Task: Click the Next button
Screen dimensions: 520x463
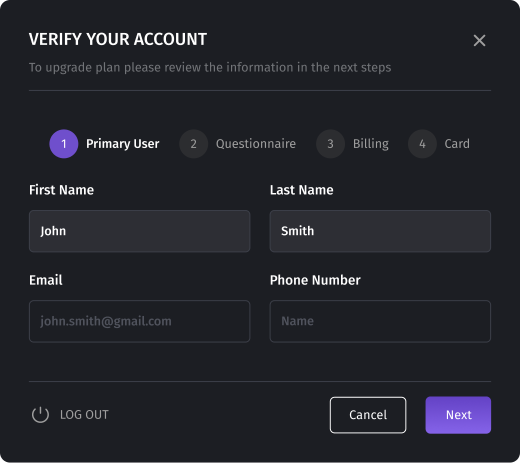Action: pyautogui.click(x=458, y=415)
